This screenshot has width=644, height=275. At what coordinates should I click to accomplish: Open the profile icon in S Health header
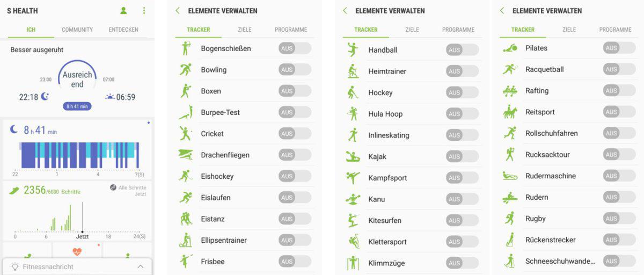pos(123,11)
